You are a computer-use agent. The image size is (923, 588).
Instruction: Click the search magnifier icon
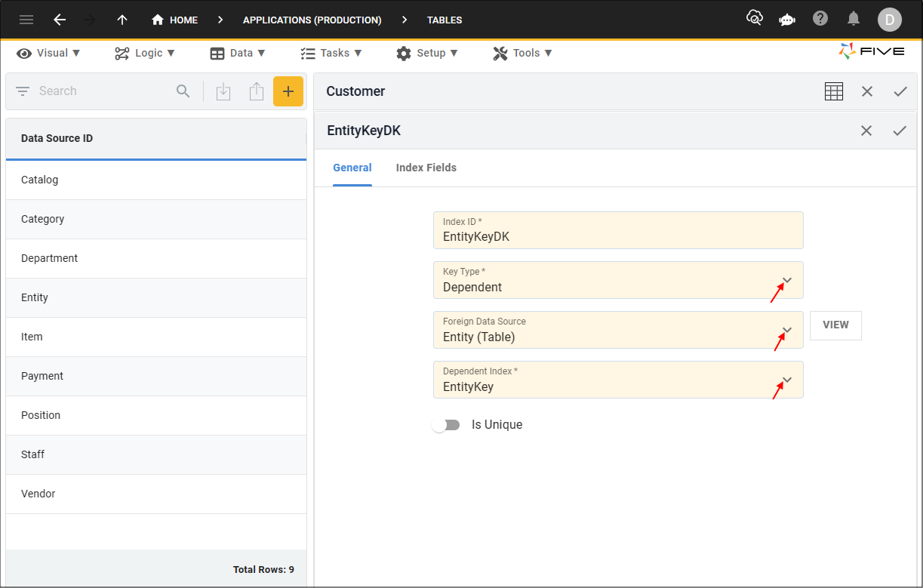pyautogui.click(x=183, y=91)
